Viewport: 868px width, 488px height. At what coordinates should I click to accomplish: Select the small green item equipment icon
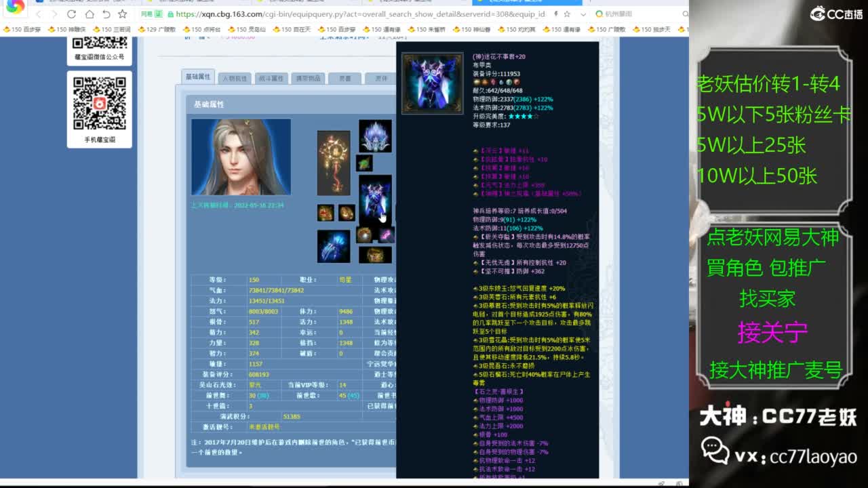click(x=364, y=163)
